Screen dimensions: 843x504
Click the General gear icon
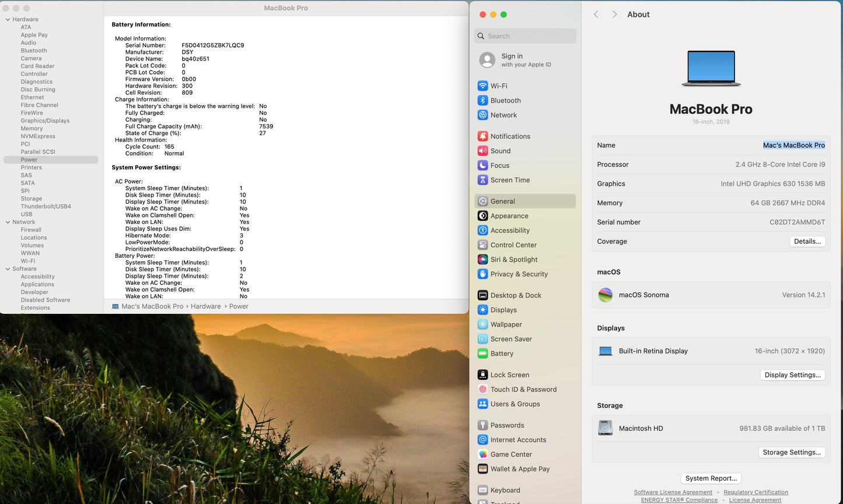coord(482,201)
